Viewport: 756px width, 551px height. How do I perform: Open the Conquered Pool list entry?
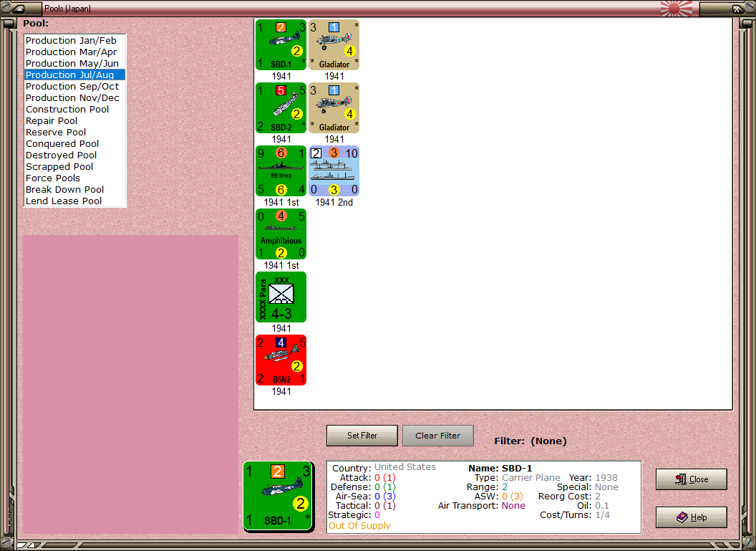74,144
